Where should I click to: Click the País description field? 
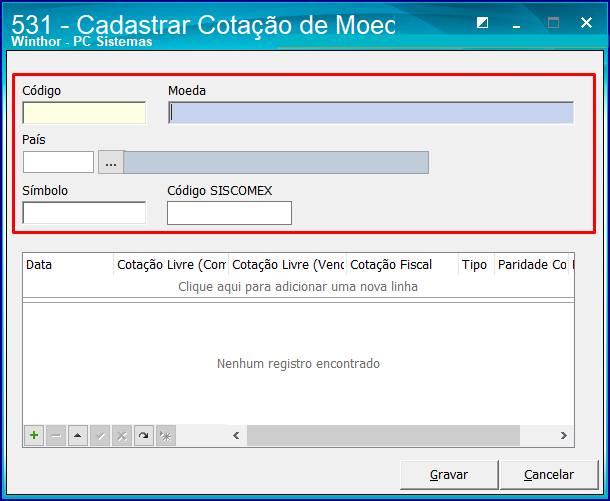coord(276,163)
